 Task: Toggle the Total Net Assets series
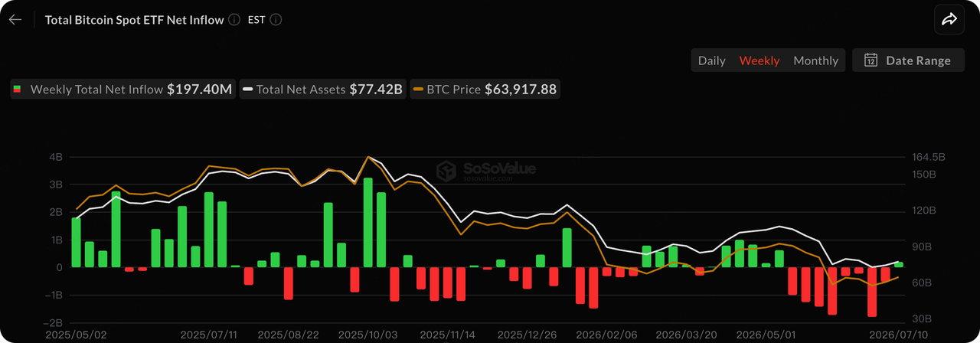[x=323, y=90]
